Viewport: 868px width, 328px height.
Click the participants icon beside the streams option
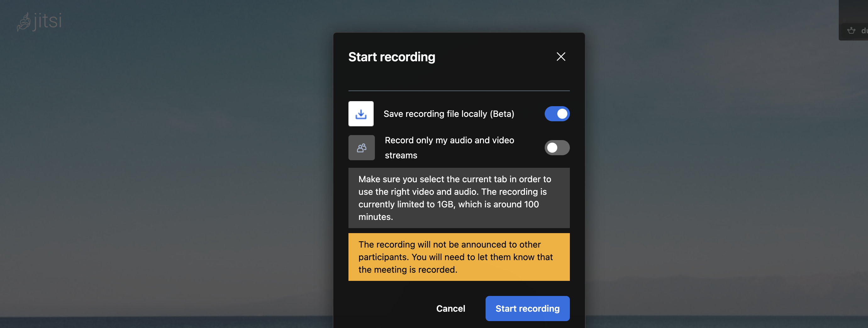(x=361, y=147)
